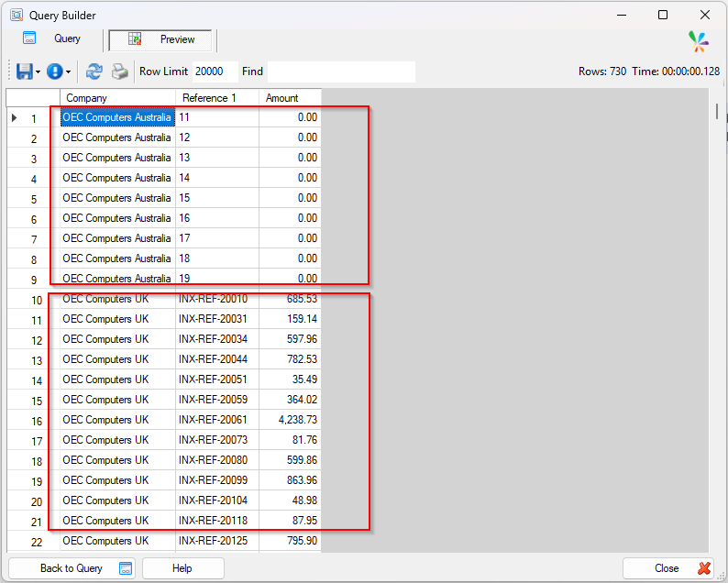
Task: Open the Help button
Action: click(x=183, y=568)
